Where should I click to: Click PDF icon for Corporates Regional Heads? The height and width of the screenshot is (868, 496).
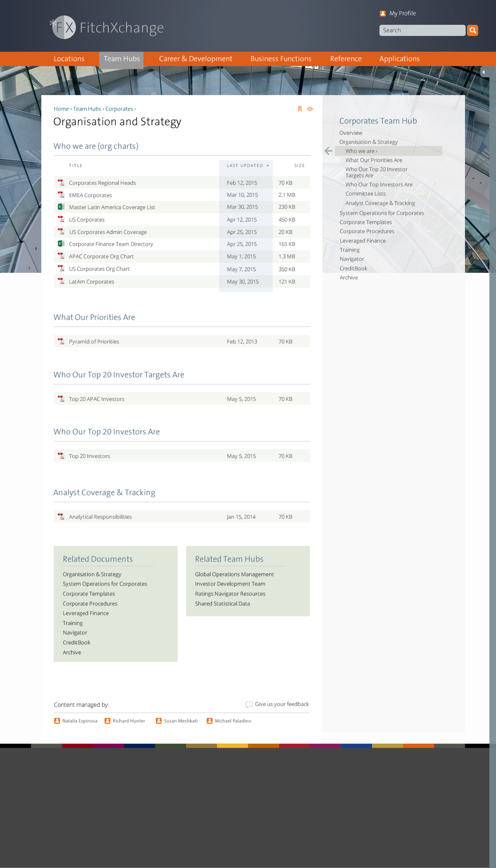61,183
